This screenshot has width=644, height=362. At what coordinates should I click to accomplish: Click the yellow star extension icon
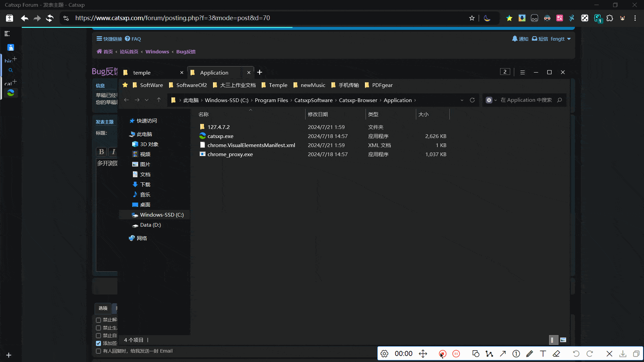[x=509, y=18]
